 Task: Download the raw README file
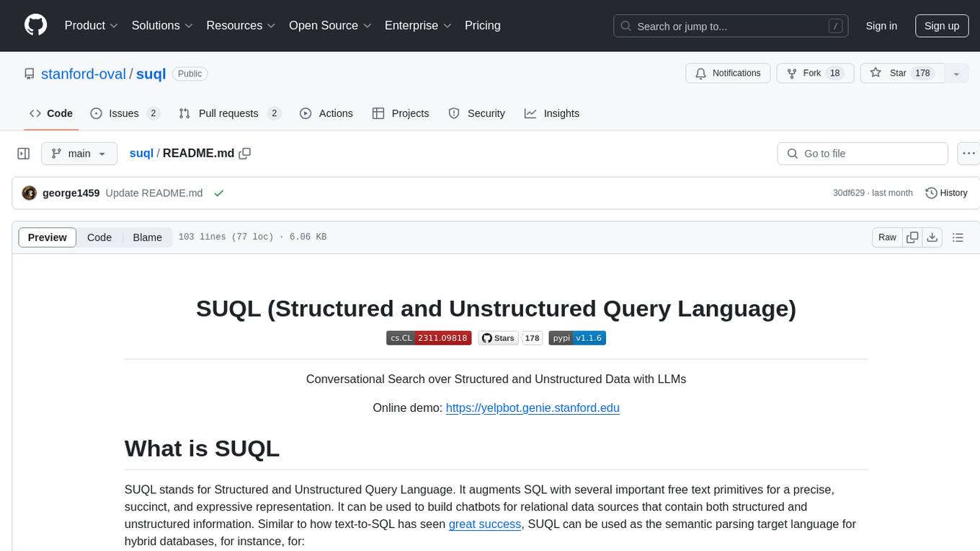pos(932,237)
